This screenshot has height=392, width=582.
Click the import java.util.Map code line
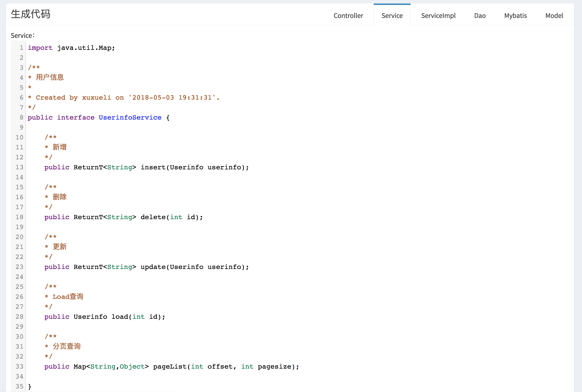point(71,48)
